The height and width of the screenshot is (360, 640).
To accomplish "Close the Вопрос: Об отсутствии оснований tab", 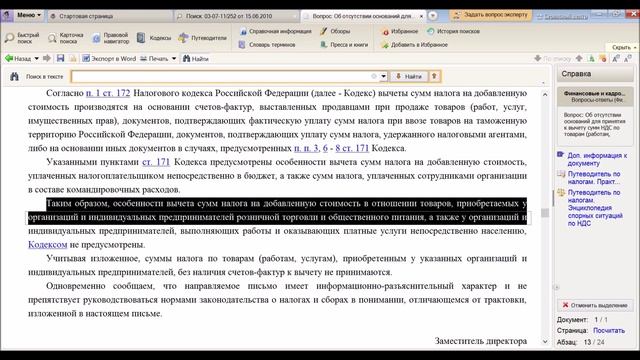I will pyautogui.click(x=421, y=16).
